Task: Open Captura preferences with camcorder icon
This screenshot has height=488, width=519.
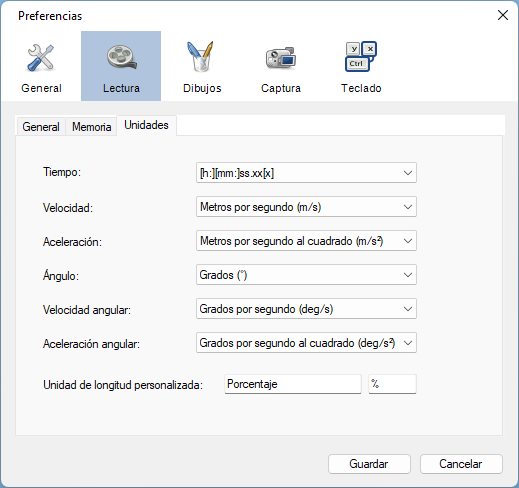Action: tap(281, 66)
